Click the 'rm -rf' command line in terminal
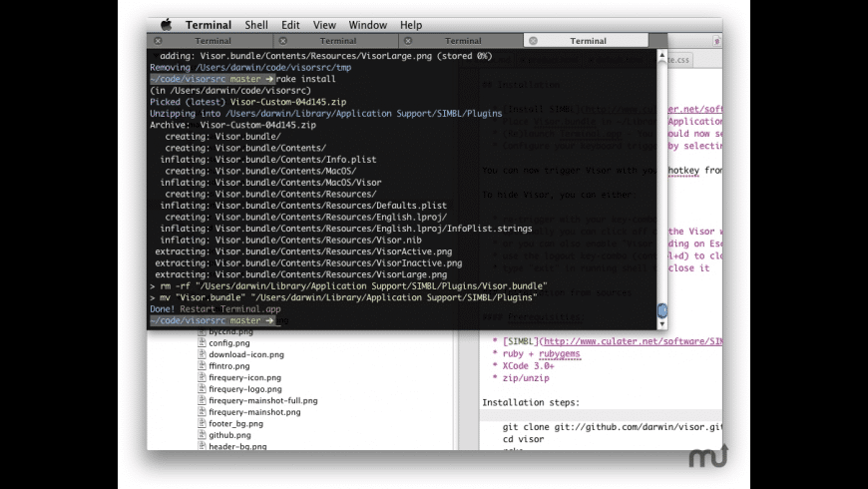Screen dimensions: 868x489 coord(348,286)
